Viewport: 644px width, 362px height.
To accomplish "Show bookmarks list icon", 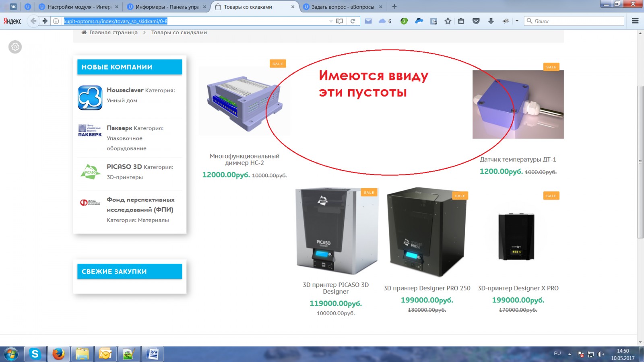I will coord(461,21).
